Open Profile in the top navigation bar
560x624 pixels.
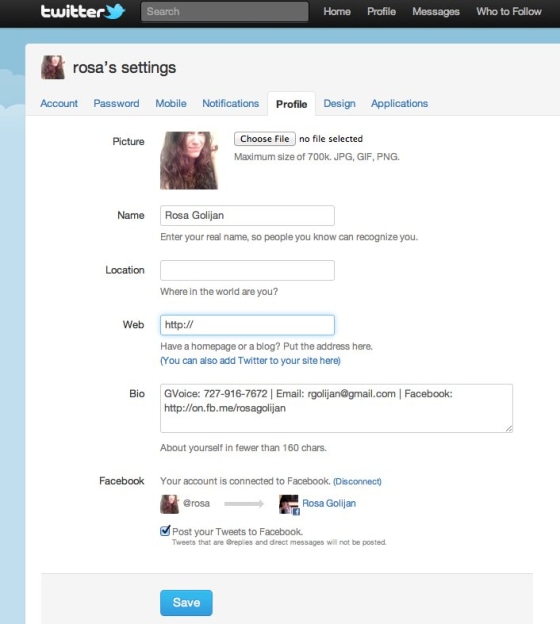381,12
